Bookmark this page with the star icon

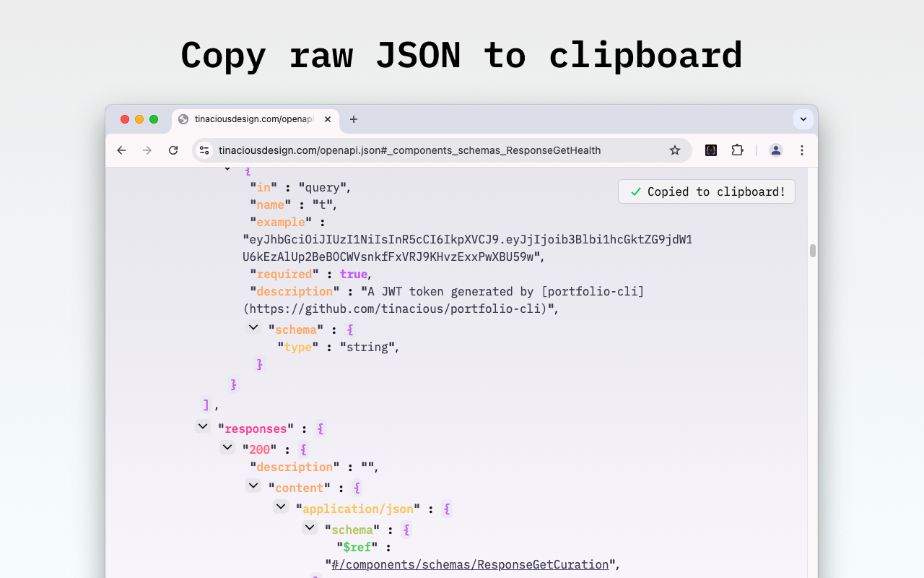pyautogui.click(x=675, y=150)
